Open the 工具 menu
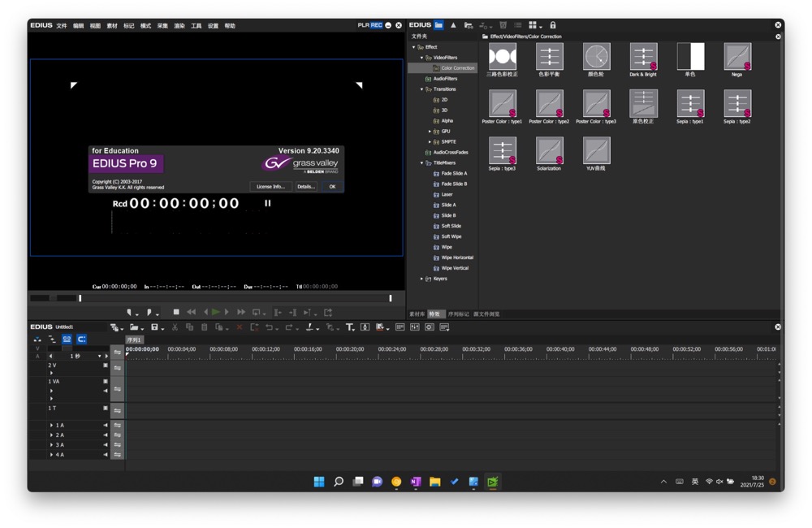 pos(196,26)
